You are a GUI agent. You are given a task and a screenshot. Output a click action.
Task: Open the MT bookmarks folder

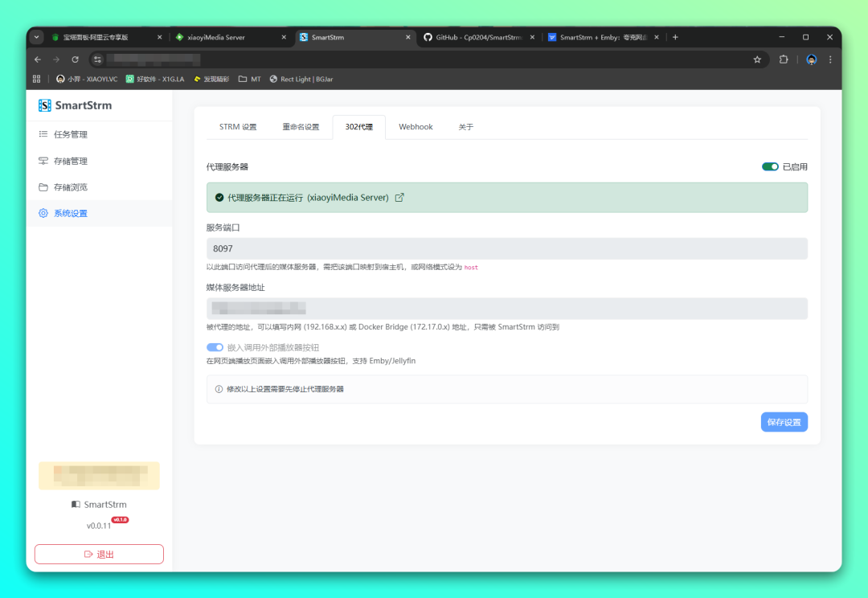[x=249, y=79]
